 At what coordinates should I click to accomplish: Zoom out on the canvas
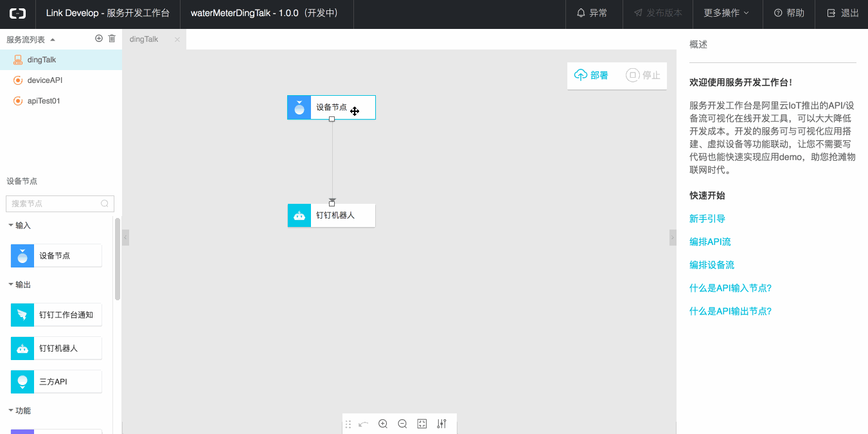point(403,424)
